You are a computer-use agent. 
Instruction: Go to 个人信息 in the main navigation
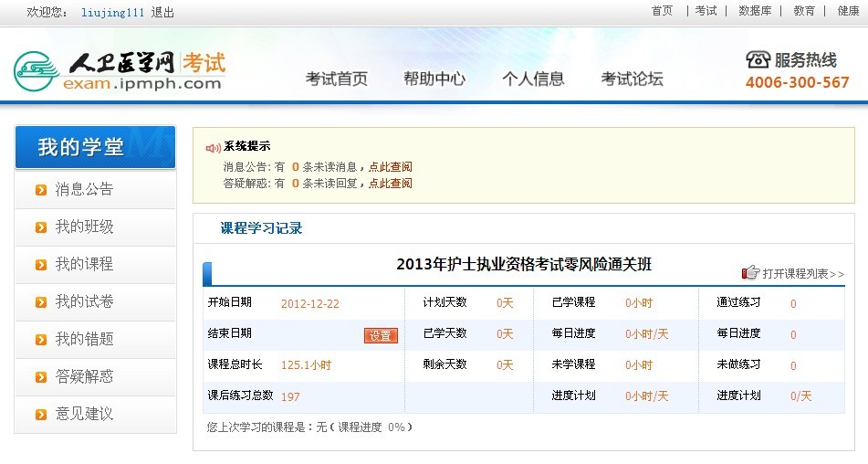(533, 79)
